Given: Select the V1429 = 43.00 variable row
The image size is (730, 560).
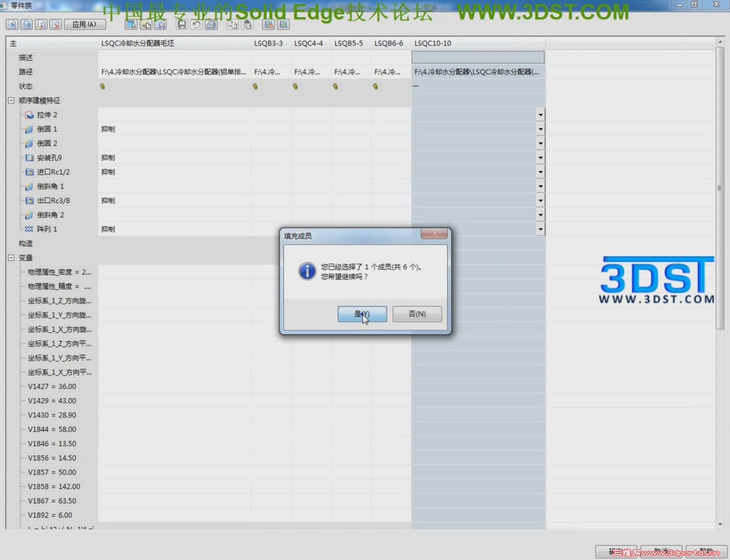Looking at the screenshot, I should tap(52, 401).
